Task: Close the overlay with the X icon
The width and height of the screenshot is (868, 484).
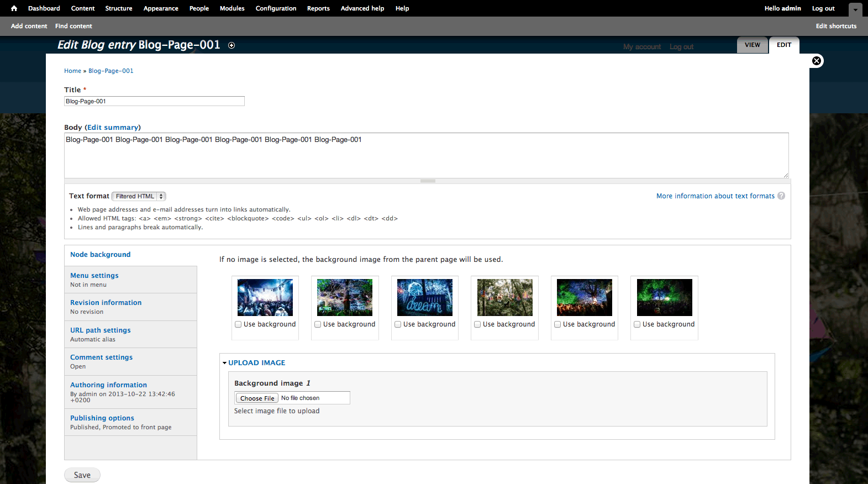Action: tap(816, 61)
